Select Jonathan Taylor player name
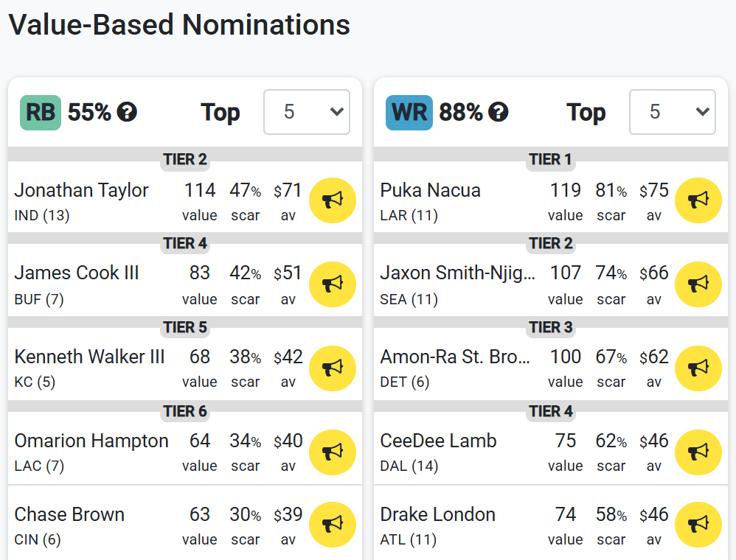Image resolution: width=736 pixels, height=560 pixels. pyautogui.click(x=81, y=190)
